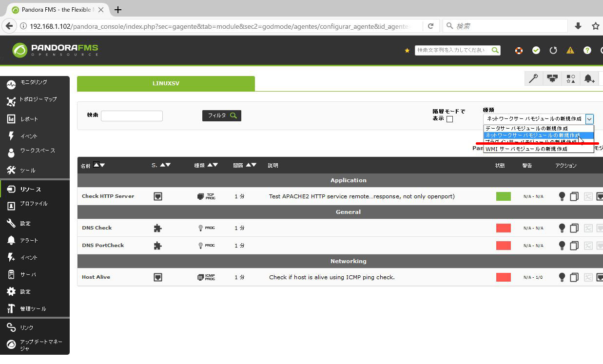Click the フィルタ button
603x364 pixels.
pos(222,115)
